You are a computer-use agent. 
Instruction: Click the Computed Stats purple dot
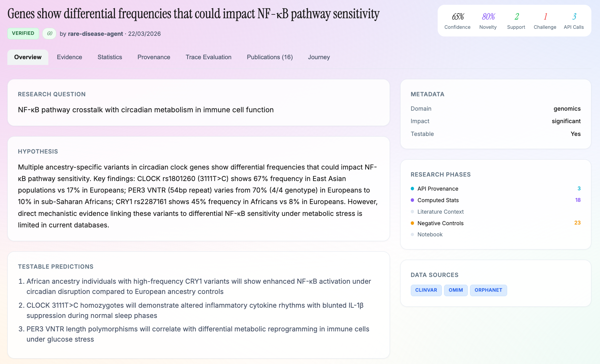point(412,200)
